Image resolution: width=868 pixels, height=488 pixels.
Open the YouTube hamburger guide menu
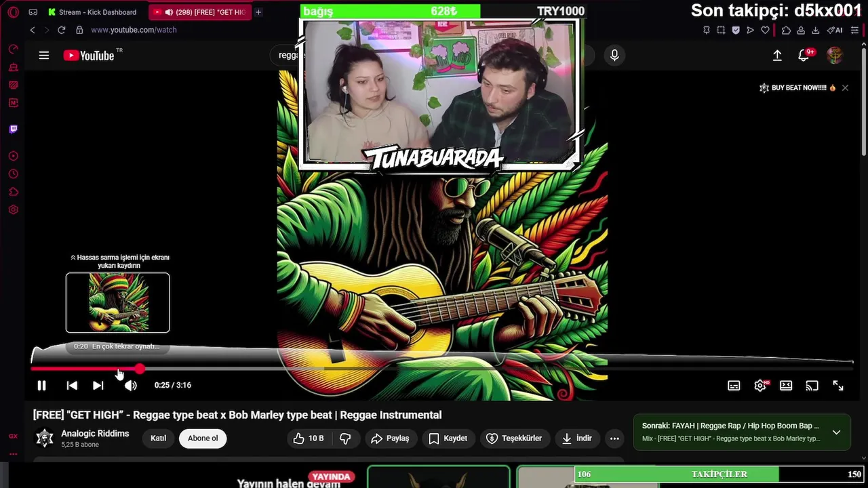(44, 56)
